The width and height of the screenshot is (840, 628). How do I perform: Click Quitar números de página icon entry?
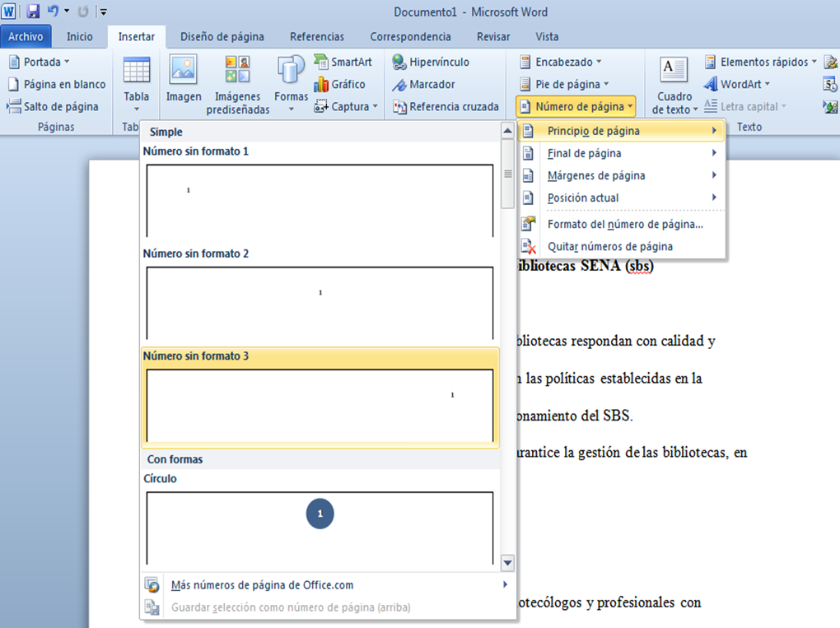pos(622,246)
